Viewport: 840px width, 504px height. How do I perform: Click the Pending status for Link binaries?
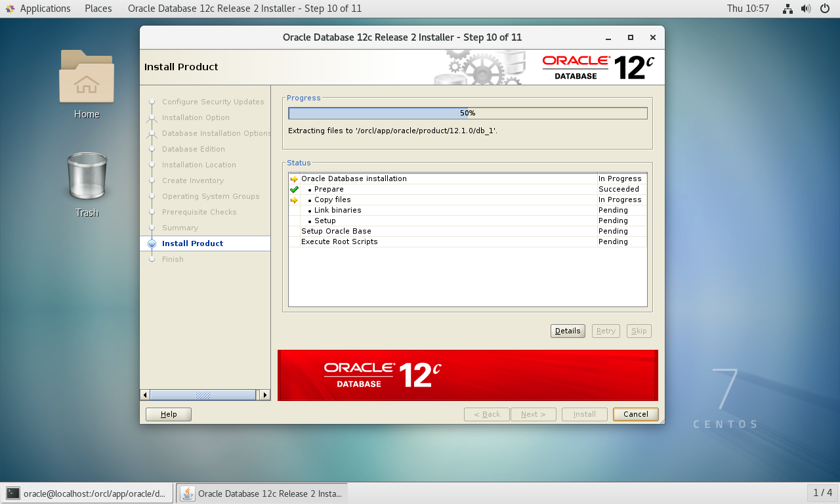(x=613, y=210)
